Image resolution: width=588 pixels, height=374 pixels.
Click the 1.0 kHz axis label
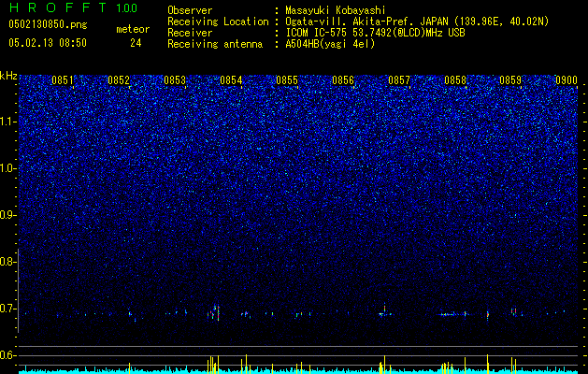7,168
